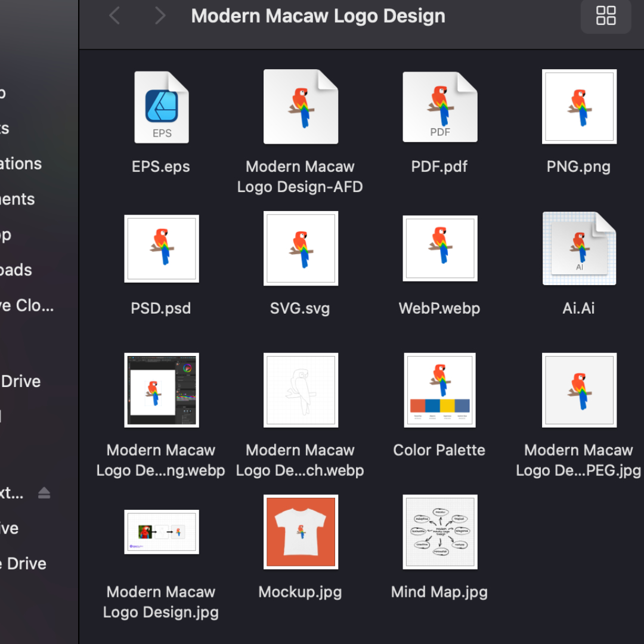Click the Modern Macaw Logo Design window title

point(318,16)
